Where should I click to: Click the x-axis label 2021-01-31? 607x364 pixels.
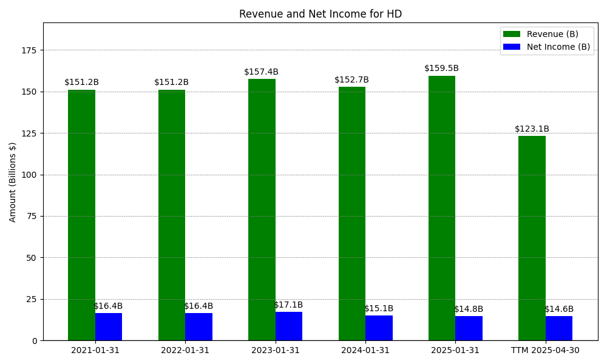95,351
